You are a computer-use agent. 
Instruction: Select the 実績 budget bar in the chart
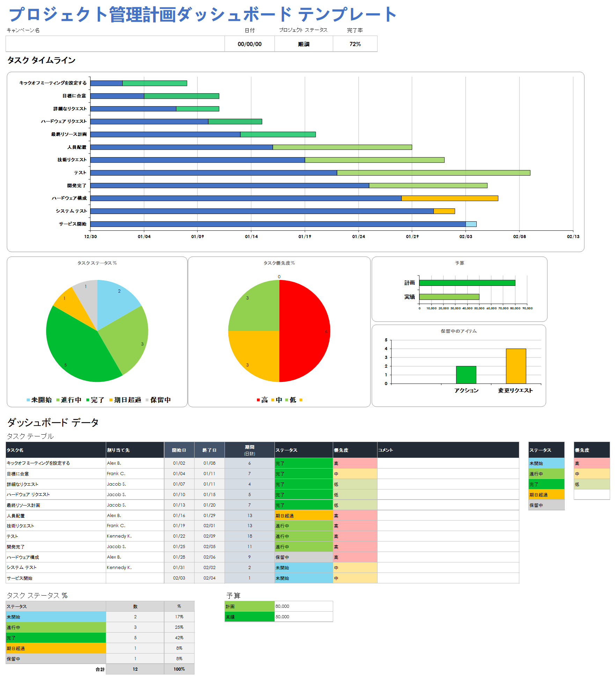[449, 297]
